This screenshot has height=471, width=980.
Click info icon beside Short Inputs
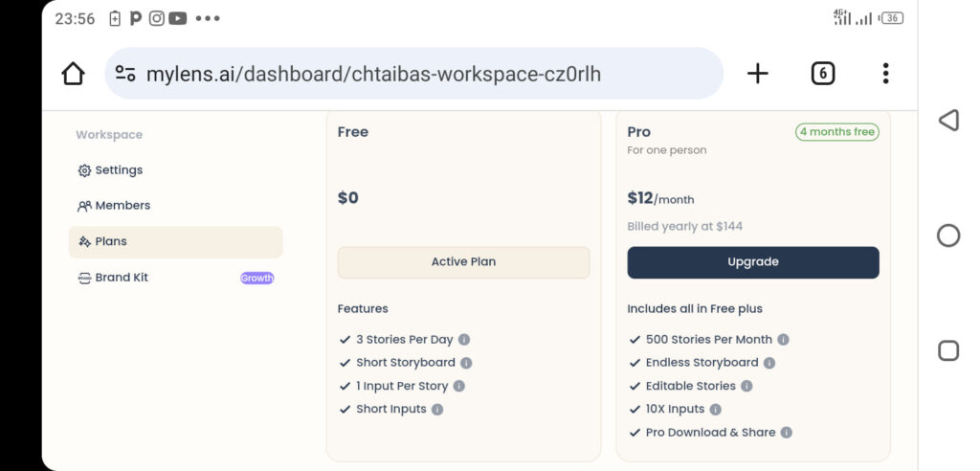point(437,409)
